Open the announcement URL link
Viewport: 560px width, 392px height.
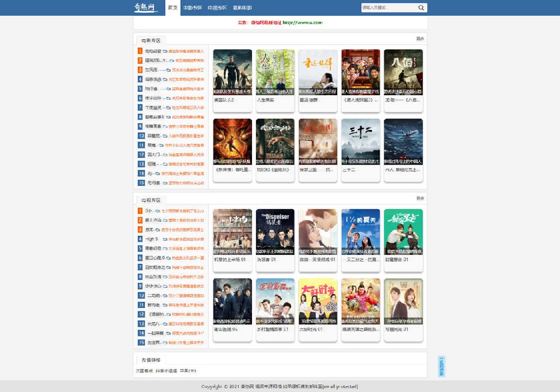[x=302, y=22]
